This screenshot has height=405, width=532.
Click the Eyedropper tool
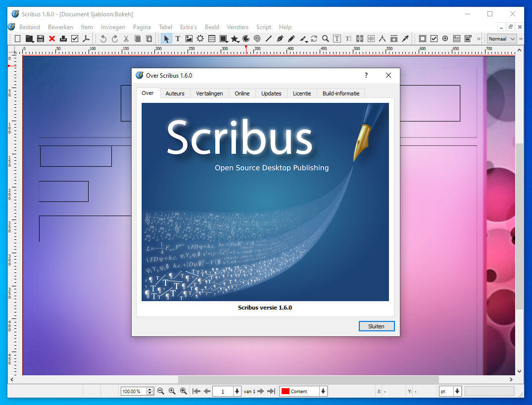(x=405, y=39)
